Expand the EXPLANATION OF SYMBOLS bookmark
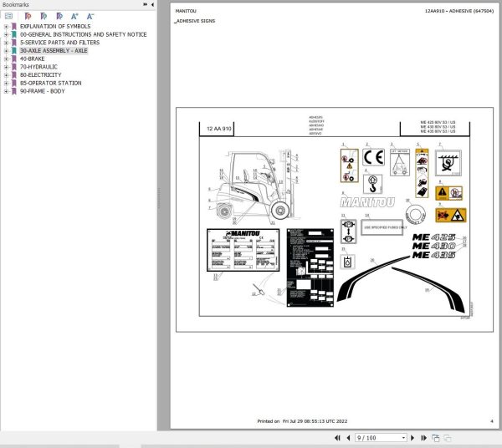Viewport: 502px width, 448px height. 6,27
